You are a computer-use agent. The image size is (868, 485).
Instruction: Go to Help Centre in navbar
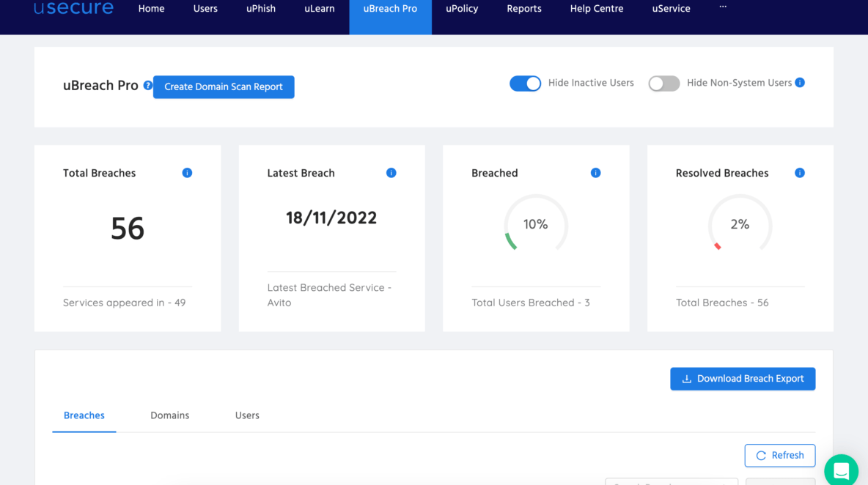[x=597, y=9]
